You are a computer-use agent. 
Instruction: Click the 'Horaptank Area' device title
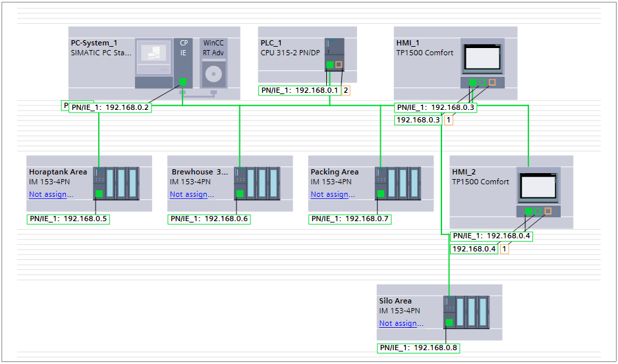tap(58, 172)
